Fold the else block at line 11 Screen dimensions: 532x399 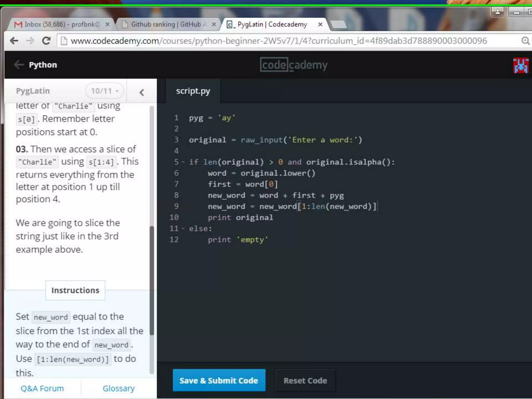click(x=183, y=229)
